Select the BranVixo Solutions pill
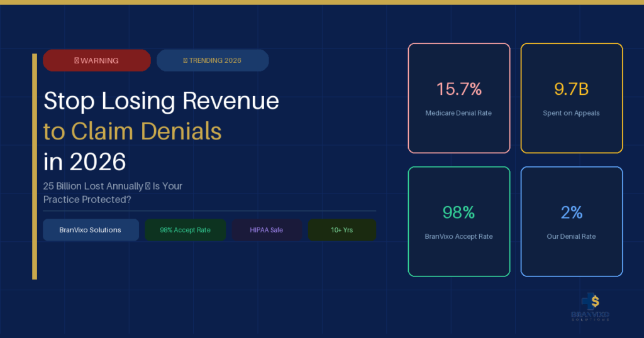The width and height of the screenshot is (644, 338). pos(91,230)
